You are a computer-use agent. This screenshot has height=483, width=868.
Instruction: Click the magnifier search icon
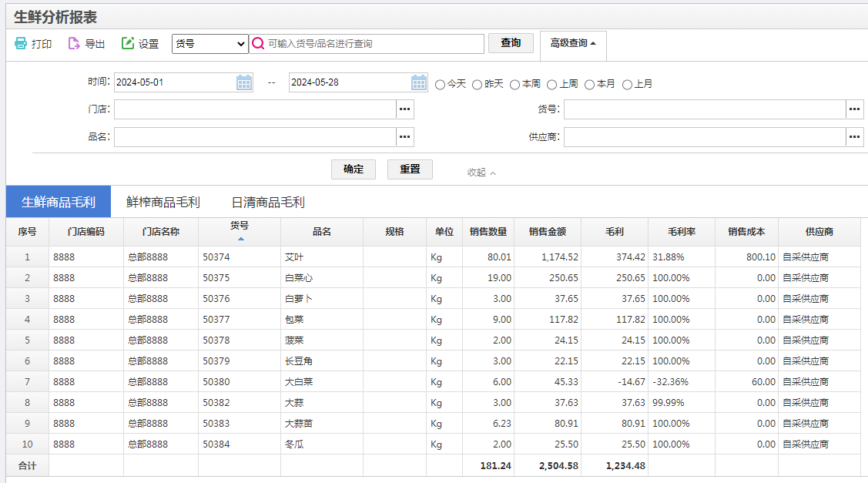258,43
